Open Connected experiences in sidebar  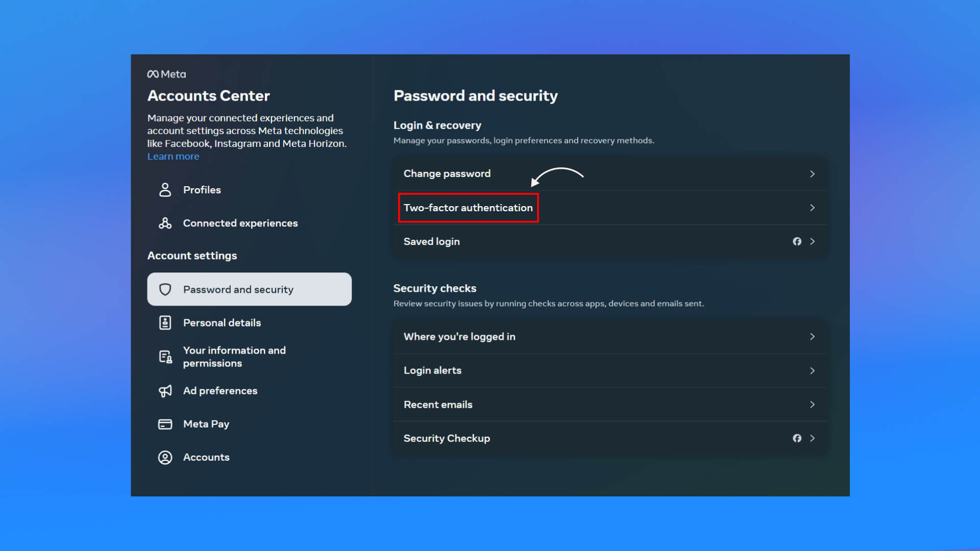click(x=249, y=223)
